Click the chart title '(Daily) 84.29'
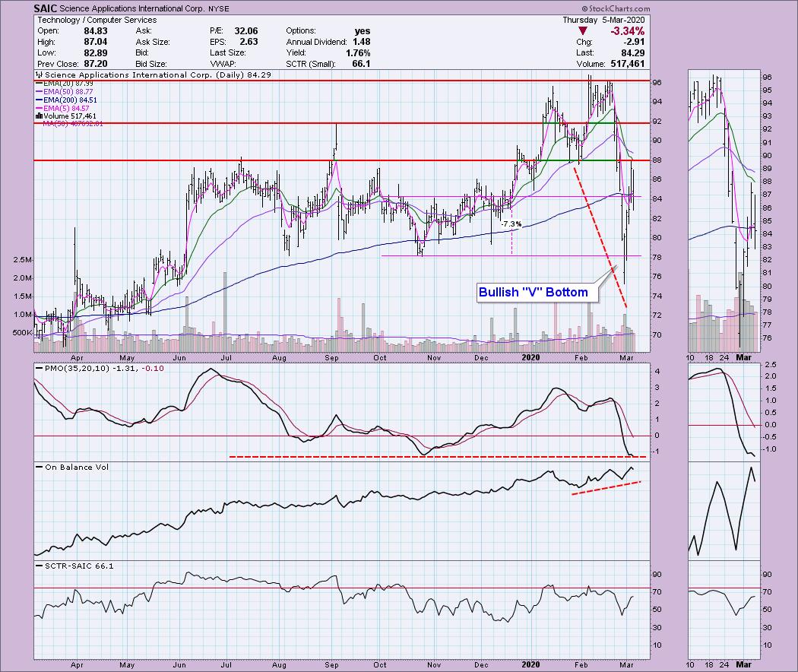 (243, 74)
